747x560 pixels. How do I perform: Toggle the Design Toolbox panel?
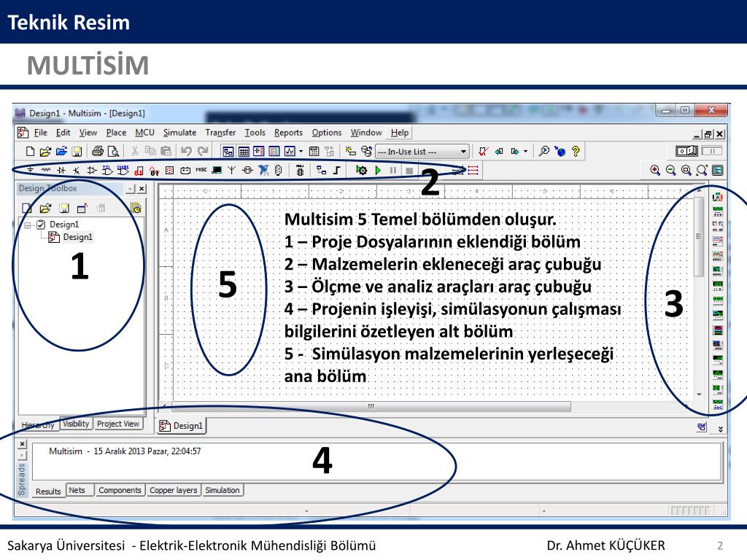pyautogui.click(x=228, y=152)
